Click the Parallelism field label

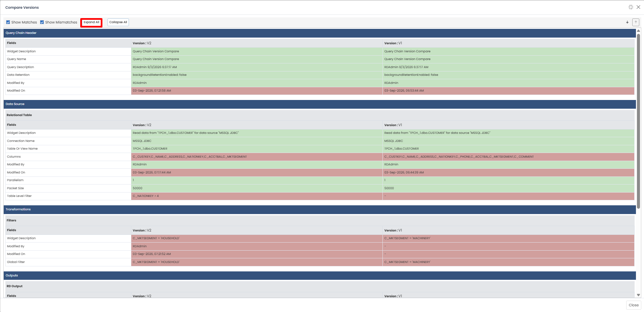pyautogui.click(x=15, y=180)
